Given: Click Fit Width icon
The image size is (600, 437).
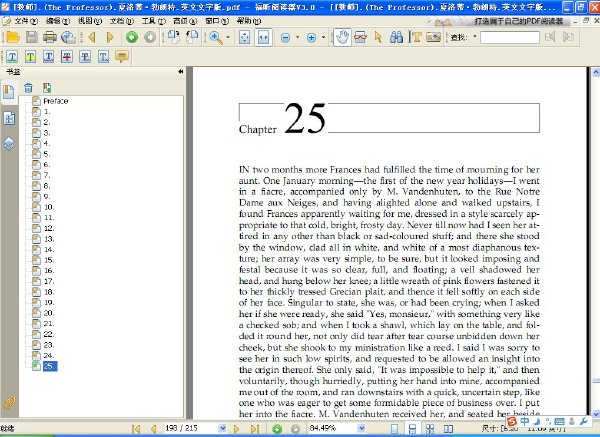Looking at the screenshot, I should (x=263, y=37).
